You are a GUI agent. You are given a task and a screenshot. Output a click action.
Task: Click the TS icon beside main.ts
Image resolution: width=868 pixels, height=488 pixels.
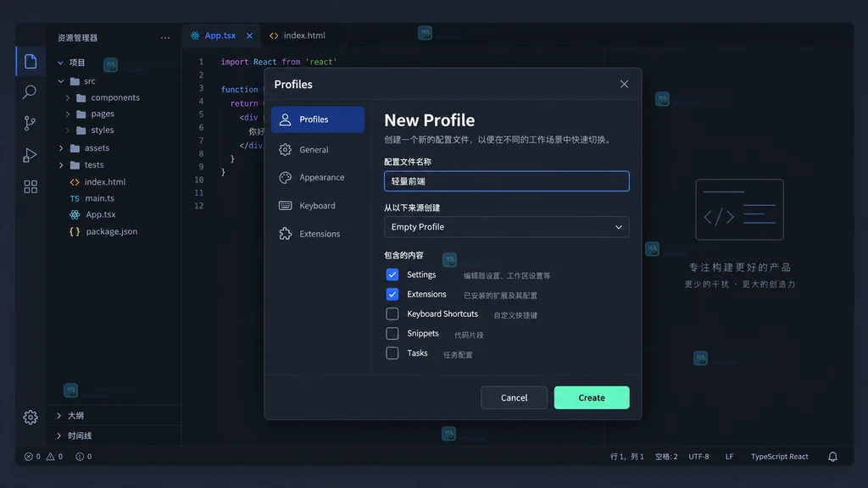click(75, 198)
